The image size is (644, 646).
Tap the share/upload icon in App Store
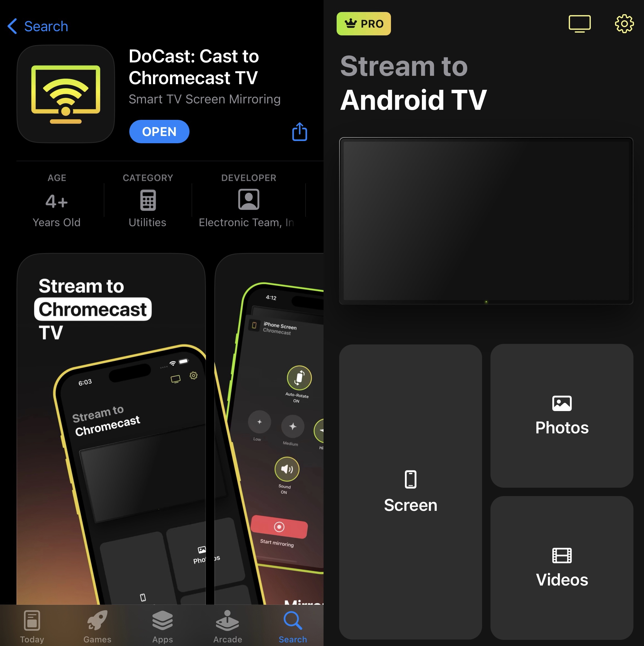point(300,131)
